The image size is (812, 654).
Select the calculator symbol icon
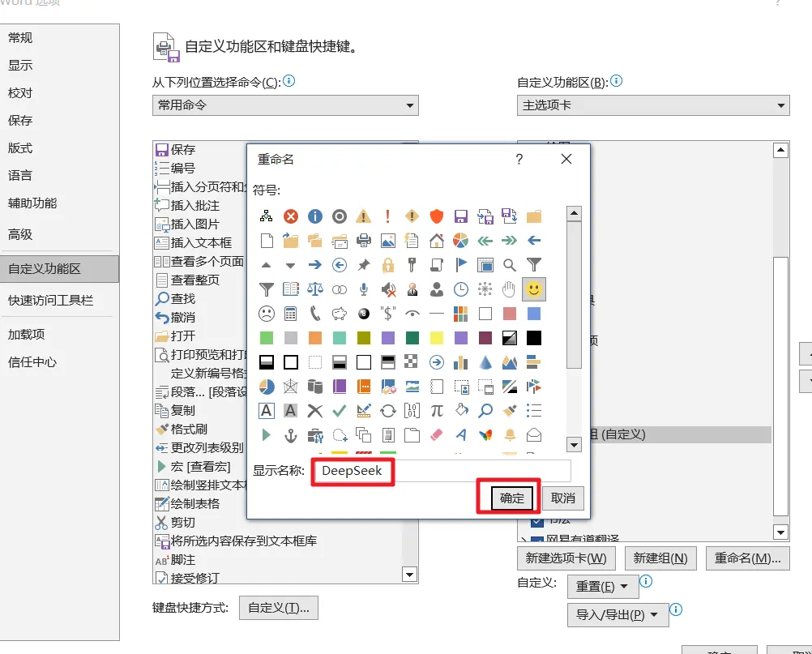[291, 313]
